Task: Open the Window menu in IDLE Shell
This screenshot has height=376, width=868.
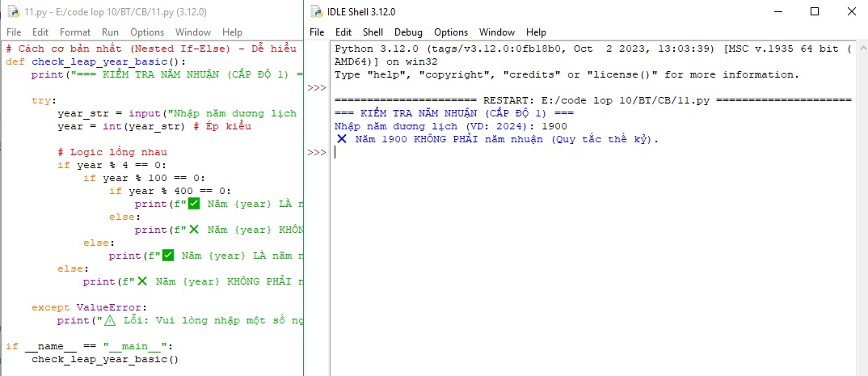Action: (x=496, y=32)
